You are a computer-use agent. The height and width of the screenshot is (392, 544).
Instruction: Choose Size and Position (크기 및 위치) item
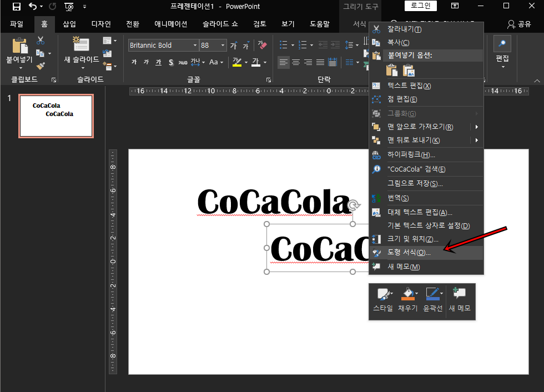(x=426, y=239)
